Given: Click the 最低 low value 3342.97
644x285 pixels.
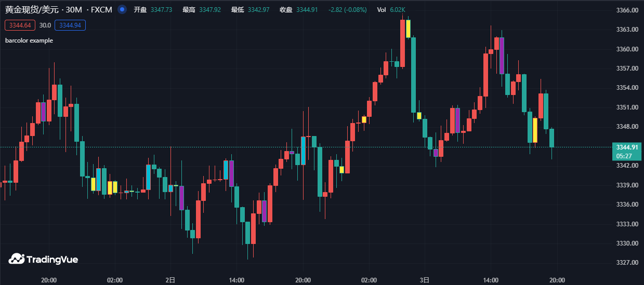Looking at the screenshot, I should point(258,10).
